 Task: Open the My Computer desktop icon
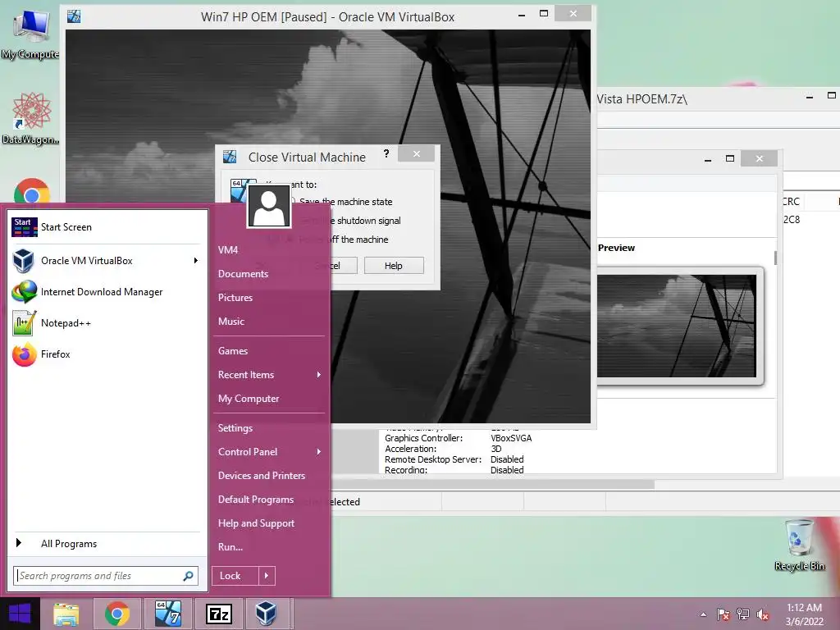pyautogui.click(x=30, y=34)
